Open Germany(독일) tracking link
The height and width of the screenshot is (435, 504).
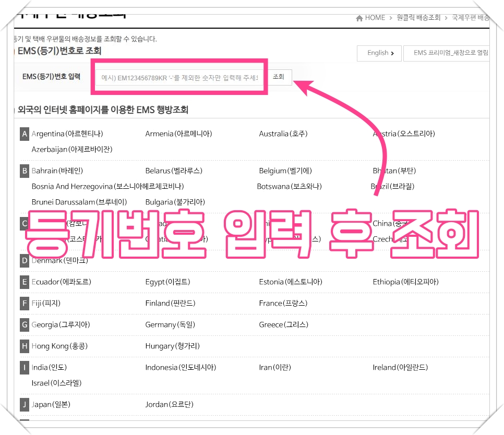point(171,325)
